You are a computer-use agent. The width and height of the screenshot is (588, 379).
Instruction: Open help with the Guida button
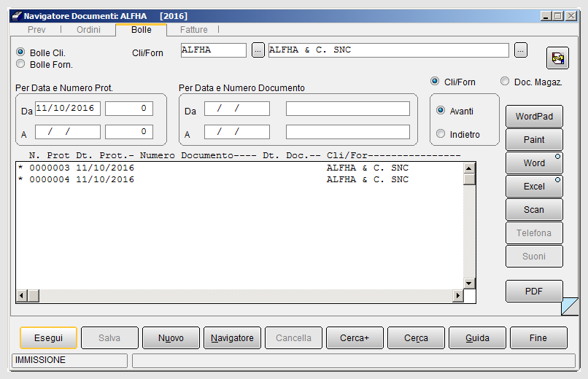click(477, 337)
